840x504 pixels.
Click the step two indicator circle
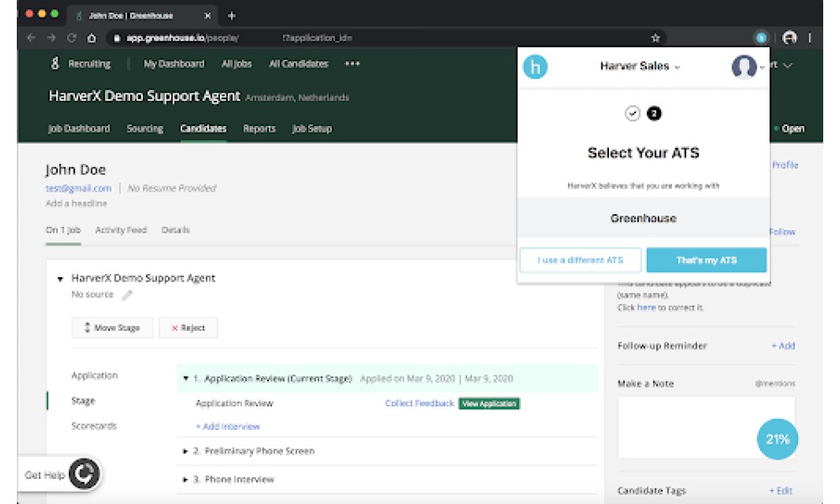click(654, 113)
